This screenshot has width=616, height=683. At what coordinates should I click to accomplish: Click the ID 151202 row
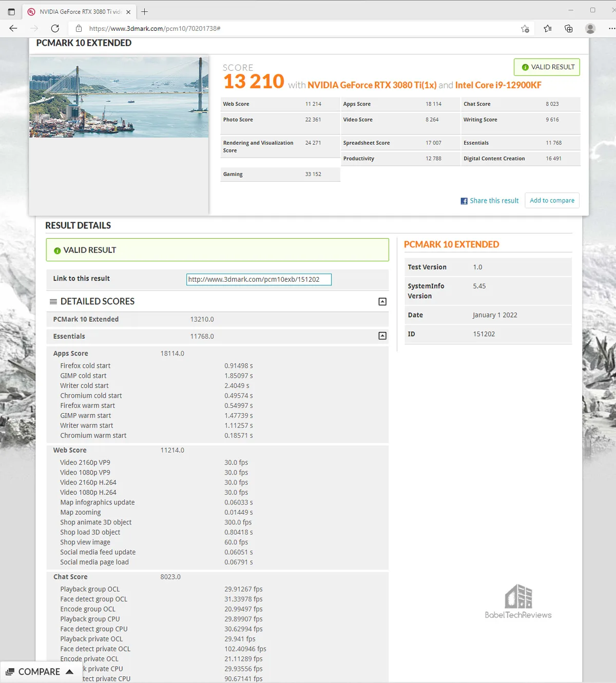click(488, 334)
